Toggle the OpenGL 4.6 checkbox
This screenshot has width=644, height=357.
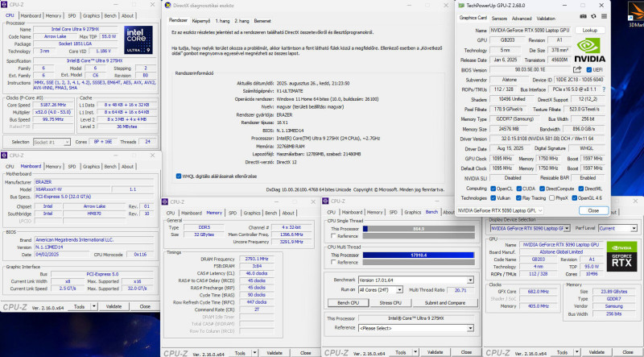click(575, 198)
